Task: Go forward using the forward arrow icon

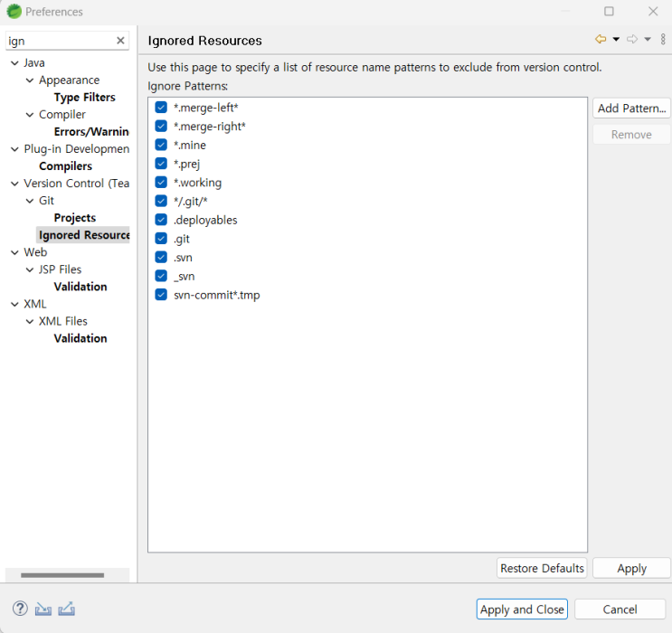Action: click(632, 39)
